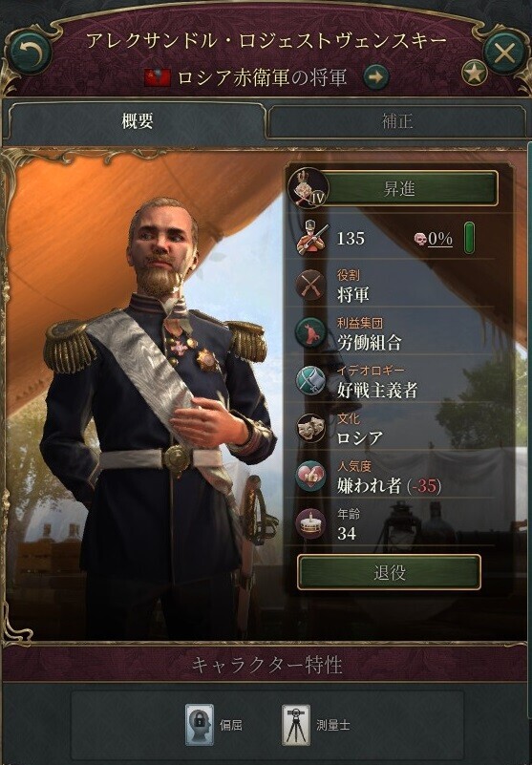Click the crossed rifles role icon
Viewport: 532px width, 765px height.
311,286
